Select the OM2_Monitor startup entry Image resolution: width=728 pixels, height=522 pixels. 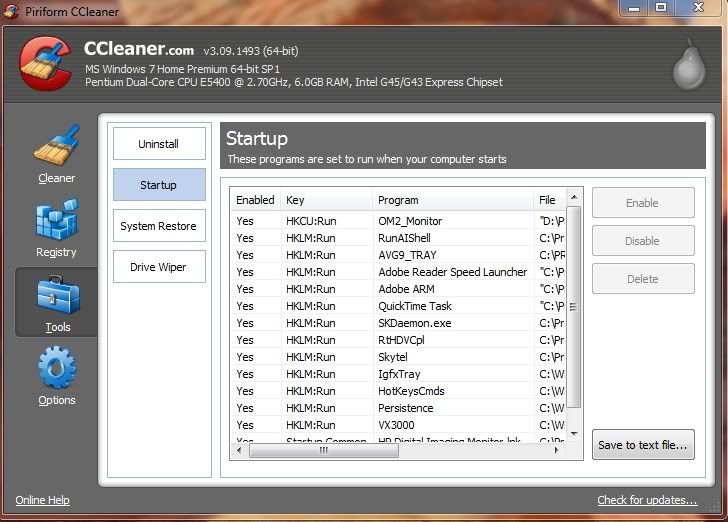coord(398,221)
